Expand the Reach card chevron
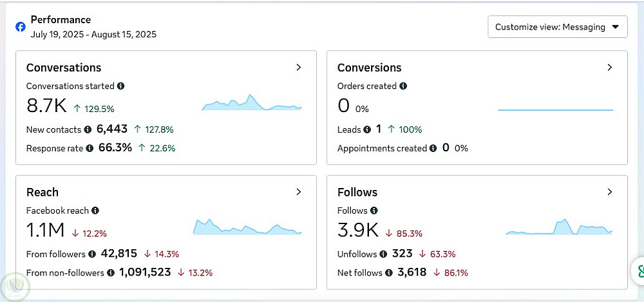Viewport: 644px width, 302px height. coord(298,192)
